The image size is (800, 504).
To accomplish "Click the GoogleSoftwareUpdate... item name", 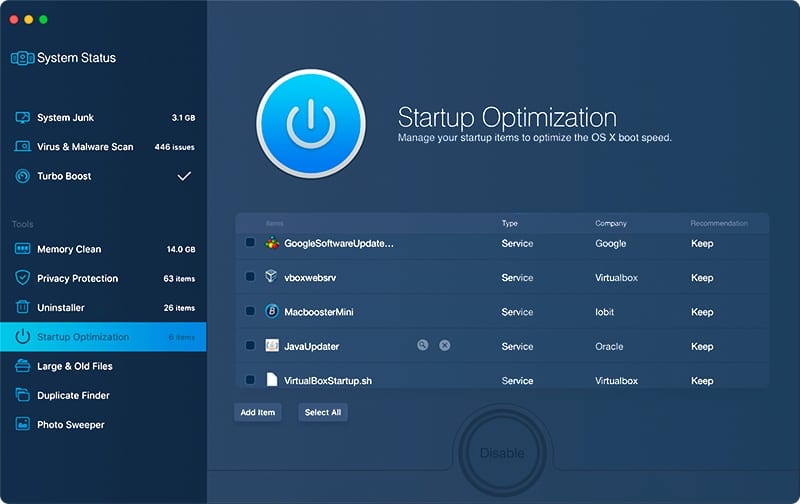I will tap(339, 243).
